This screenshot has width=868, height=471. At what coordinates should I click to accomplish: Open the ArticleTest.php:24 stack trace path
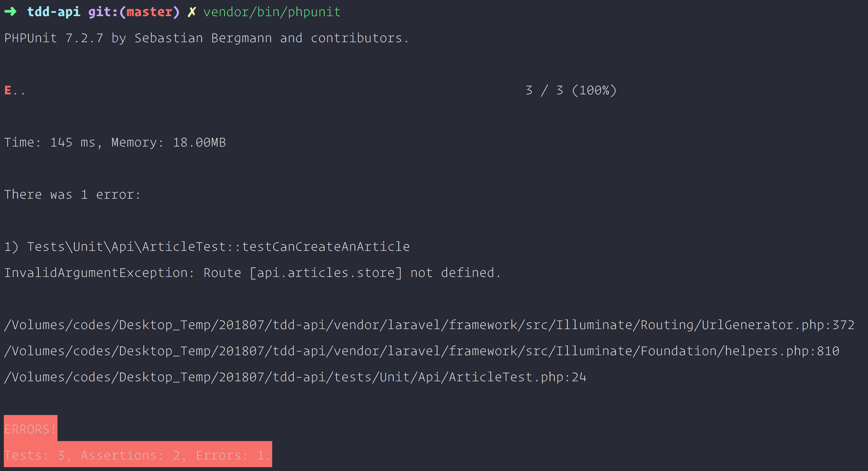(x=295, y=377)
